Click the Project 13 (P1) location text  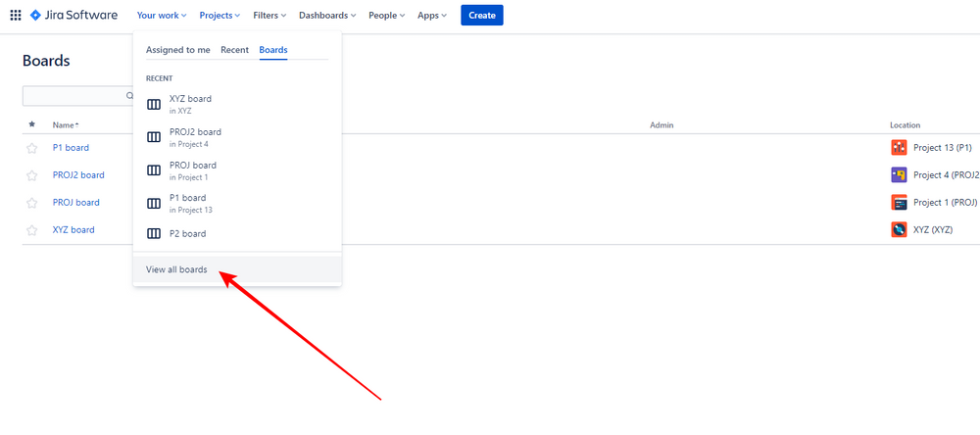(943, 148)
